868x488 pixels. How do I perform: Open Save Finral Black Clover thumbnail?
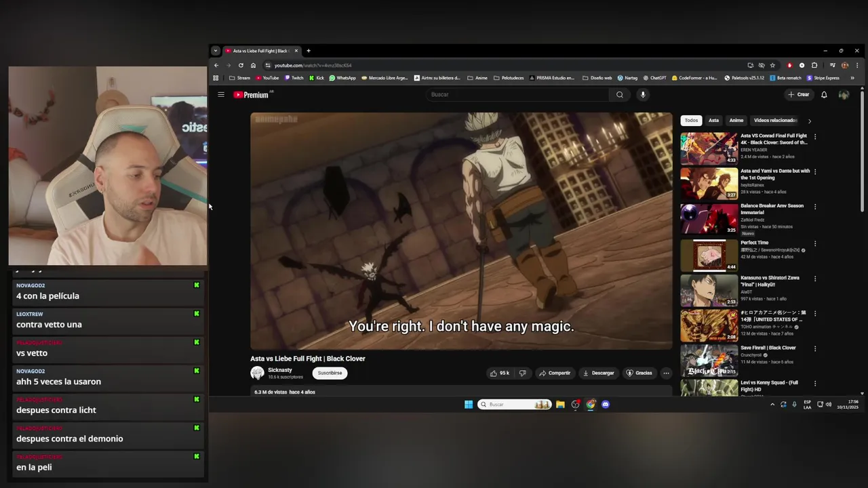[709, 361]
